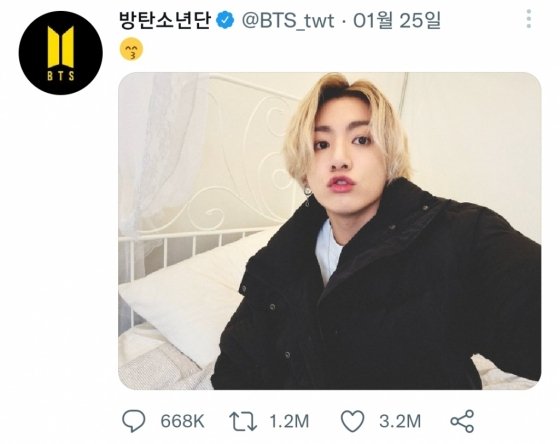Retweet using the arrows icon
This screenshot has height=444, width=560.
[x=243, y=421]
